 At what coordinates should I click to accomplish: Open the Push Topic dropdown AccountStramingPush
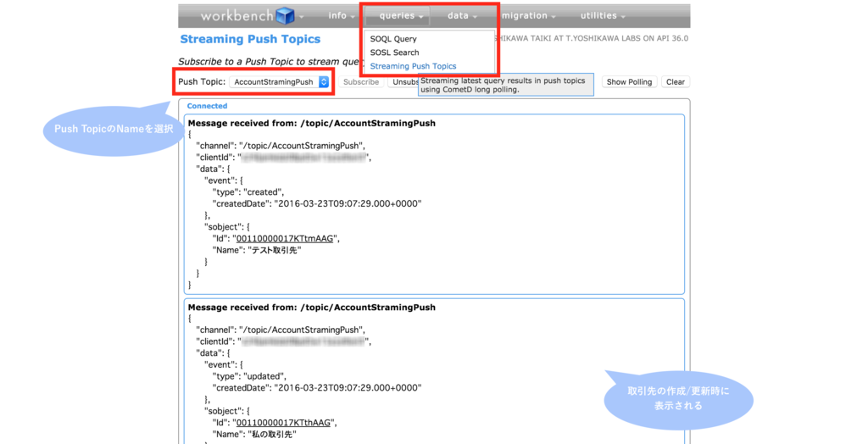tap(280, 82)
